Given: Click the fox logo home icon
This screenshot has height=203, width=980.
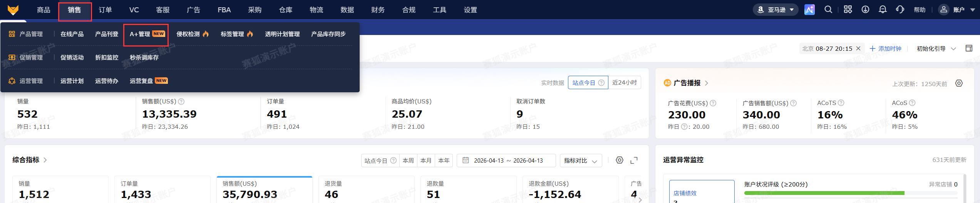Looking at the screenshot, I should point(13,10).
